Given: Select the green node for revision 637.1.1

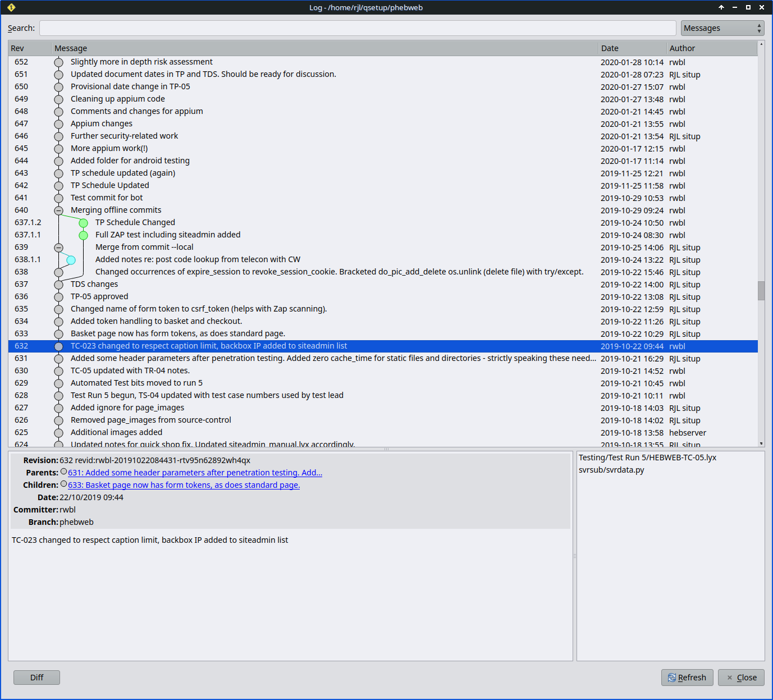Looking at the screenshot, I should 83,235.
